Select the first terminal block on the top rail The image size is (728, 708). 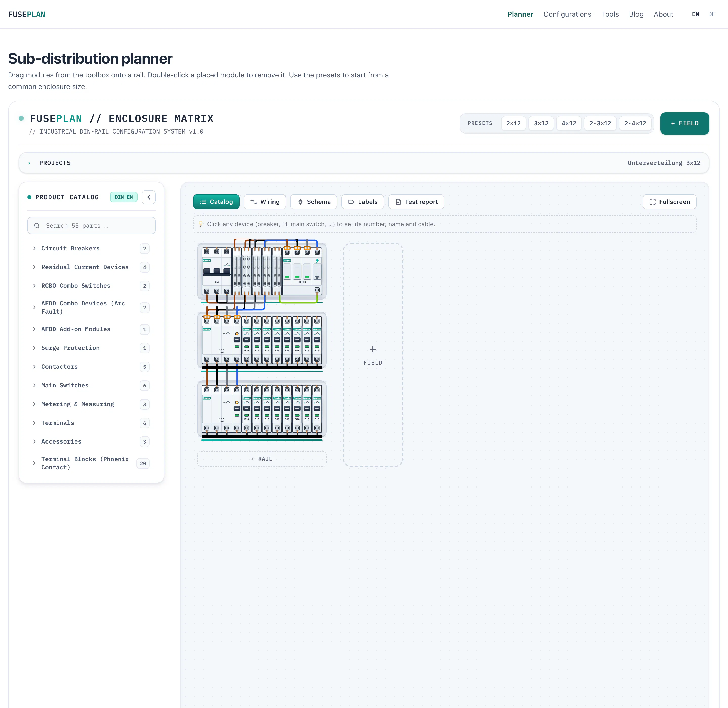click(x=237, y=271)
